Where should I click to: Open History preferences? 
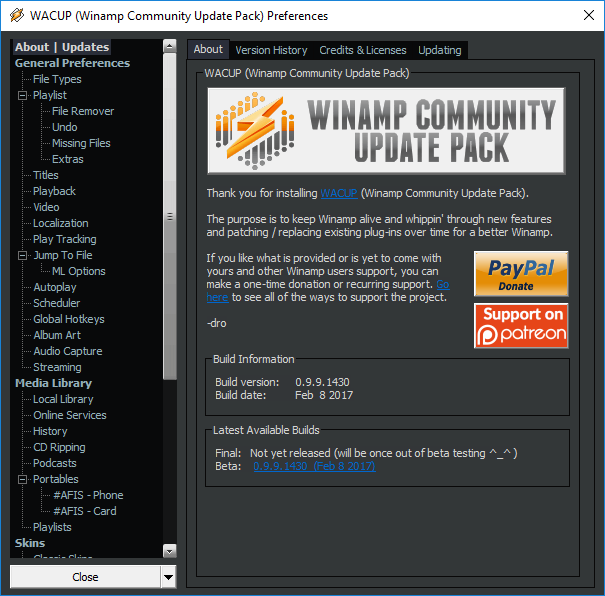[x=50, y=432]
